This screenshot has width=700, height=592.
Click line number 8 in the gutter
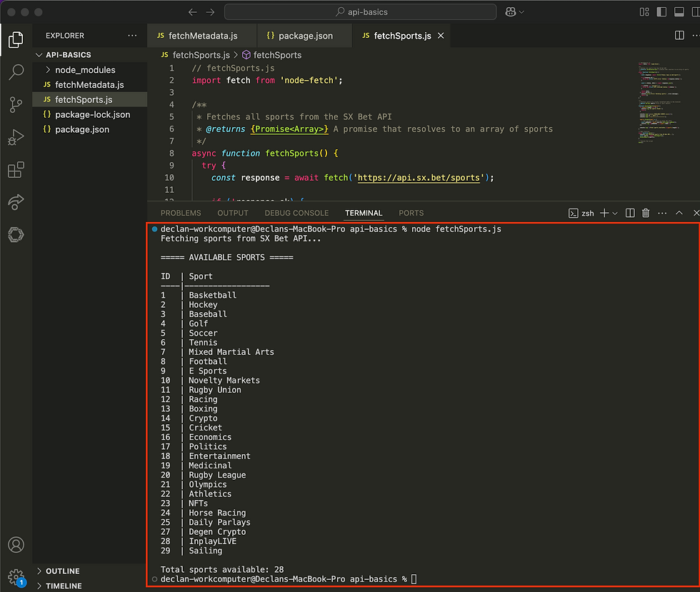171,153
